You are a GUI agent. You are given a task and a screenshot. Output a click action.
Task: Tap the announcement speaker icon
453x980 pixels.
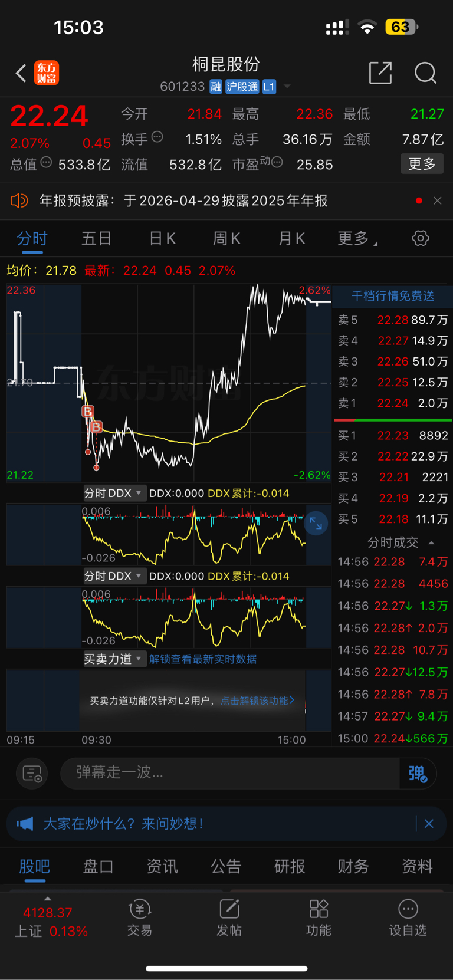pos(19,201)
